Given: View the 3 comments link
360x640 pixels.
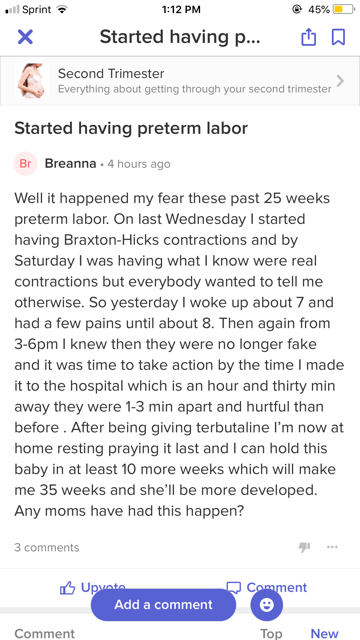Looking at the screenshot, I should pyautogui.click(x=47, y=547).
